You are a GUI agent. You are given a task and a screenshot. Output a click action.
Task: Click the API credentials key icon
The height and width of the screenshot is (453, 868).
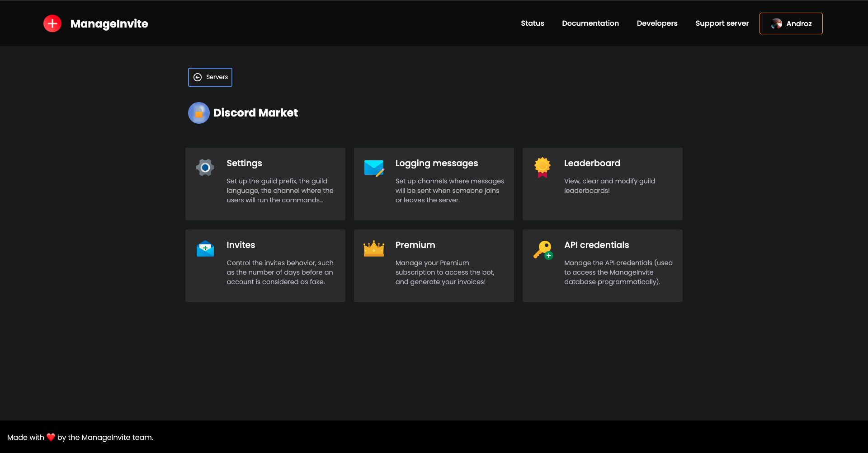coord(543,250)
